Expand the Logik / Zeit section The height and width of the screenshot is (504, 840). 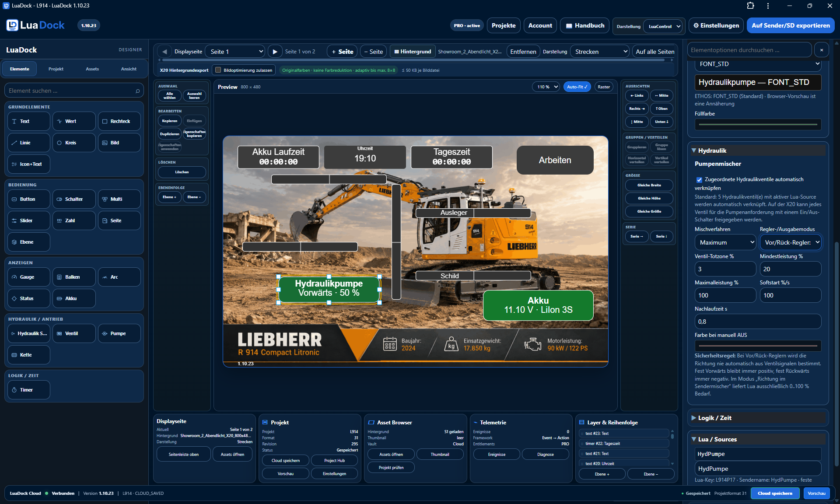758,418
